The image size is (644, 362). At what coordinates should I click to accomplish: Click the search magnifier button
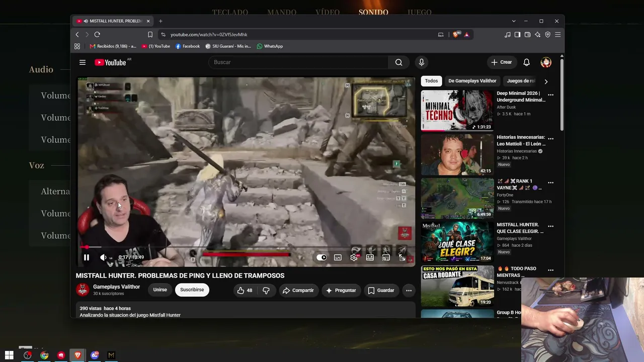click(x=398, y=62)
